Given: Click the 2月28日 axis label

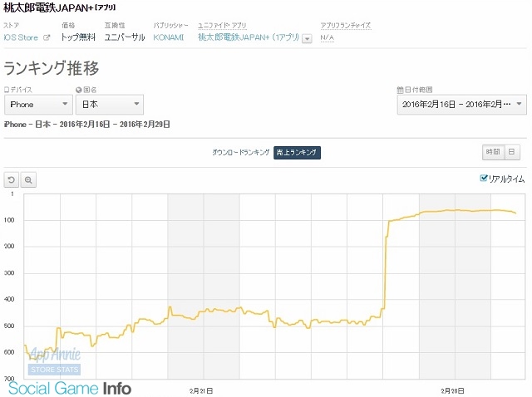Looking at the screenshot, I should pyautogui.click(x=452, y=391).
